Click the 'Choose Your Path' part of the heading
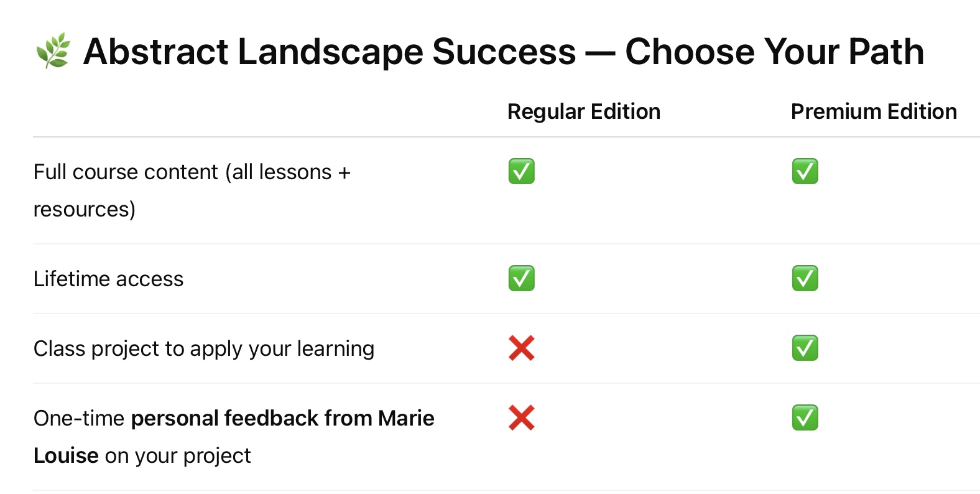 click(774, 51)
